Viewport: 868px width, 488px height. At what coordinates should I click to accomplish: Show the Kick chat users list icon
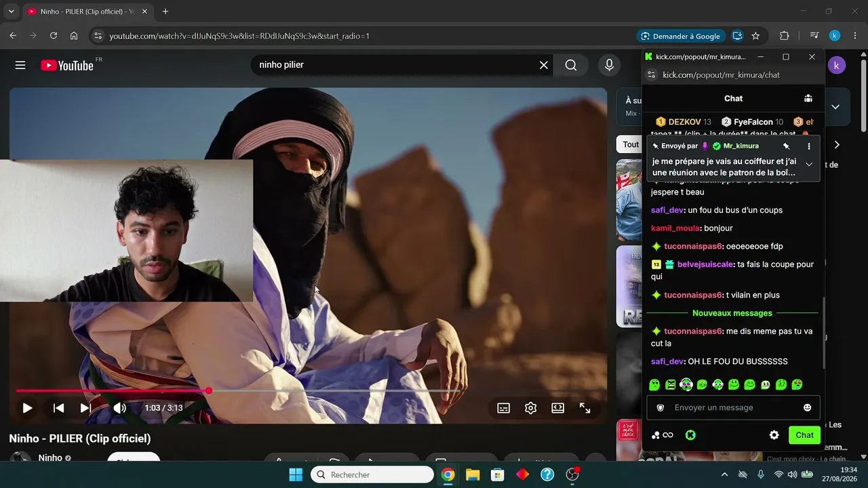point(808,98)
